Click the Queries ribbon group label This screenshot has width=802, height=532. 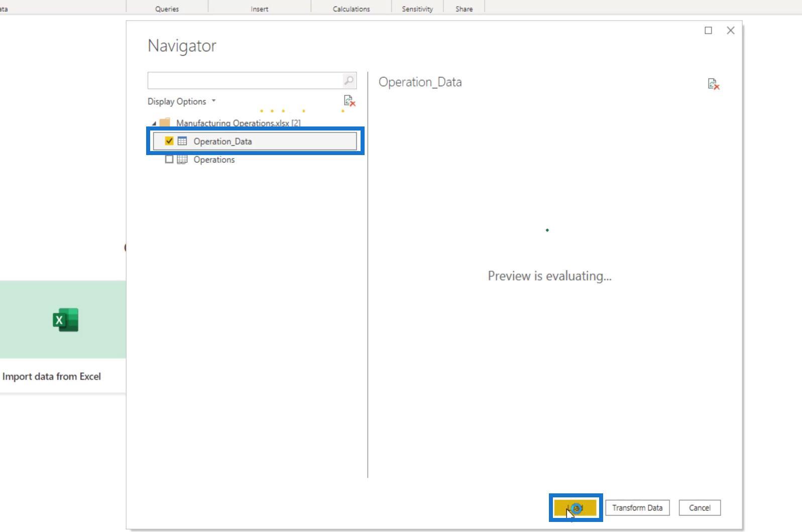pos(167,9)
